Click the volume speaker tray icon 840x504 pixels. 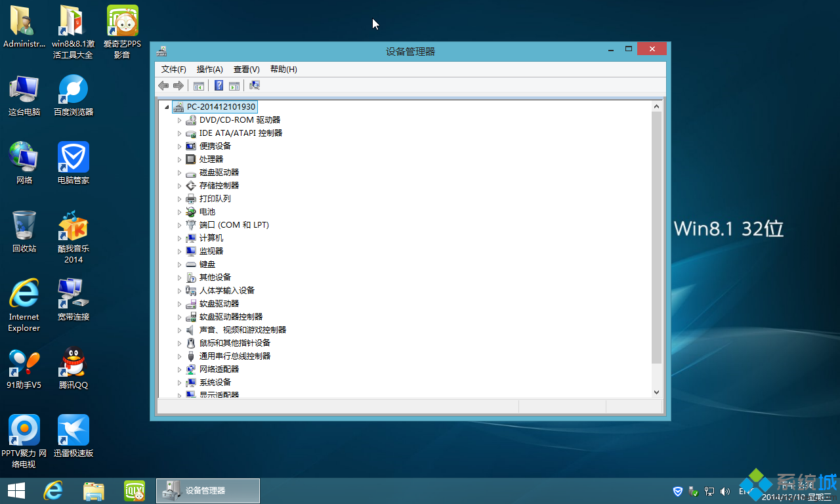point(725,491)
